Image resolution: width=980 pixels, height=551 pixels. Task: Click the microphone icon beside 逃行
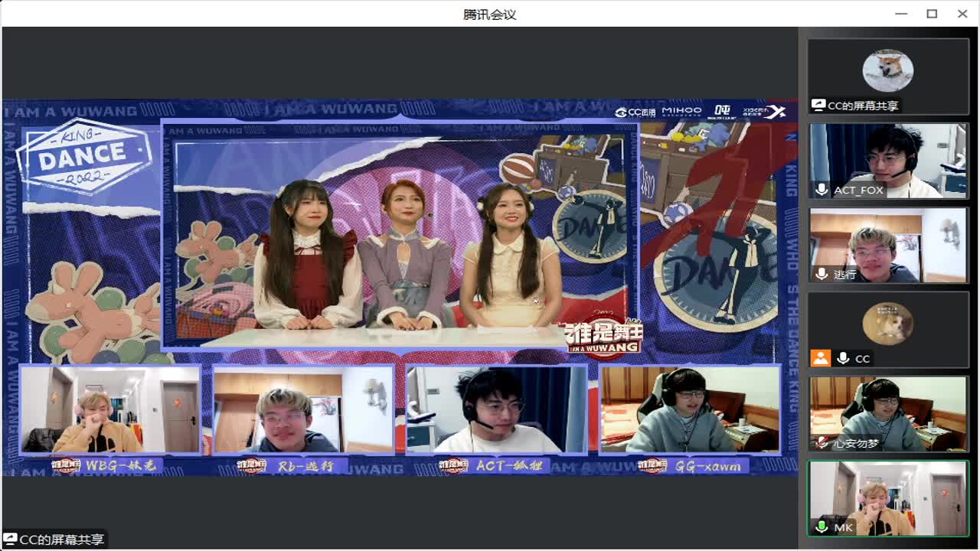pos(822,274)
